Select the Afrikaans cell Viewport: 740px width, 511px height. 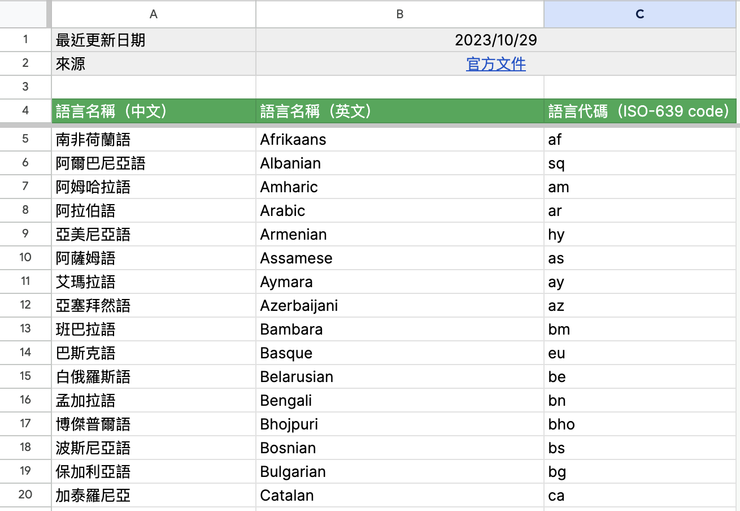click(400, 140)
